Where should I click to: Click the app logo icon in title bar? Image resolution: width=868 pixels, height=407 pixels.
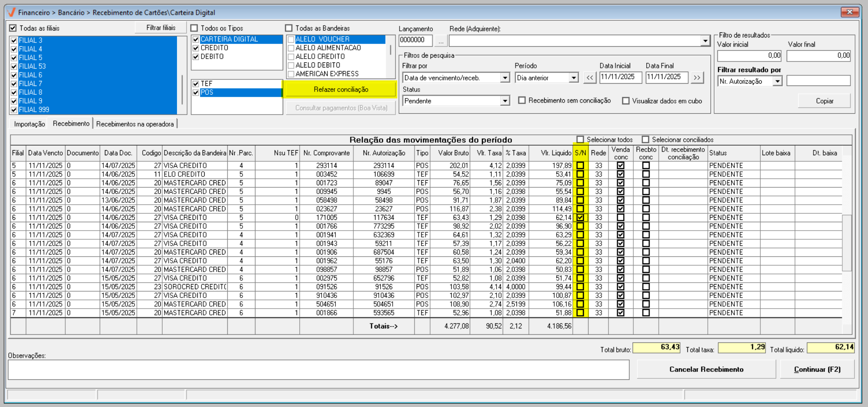click(12, 12)
